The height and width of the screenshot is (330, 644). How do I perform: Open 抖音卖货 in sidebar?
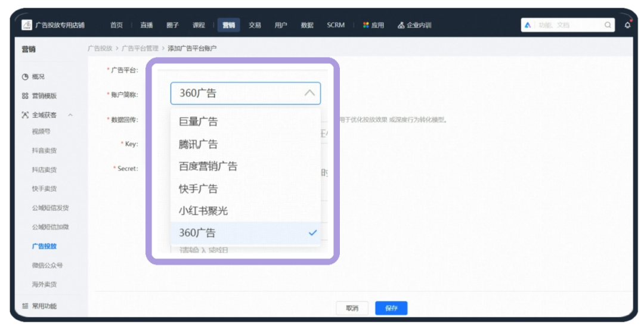pos(44,151)
